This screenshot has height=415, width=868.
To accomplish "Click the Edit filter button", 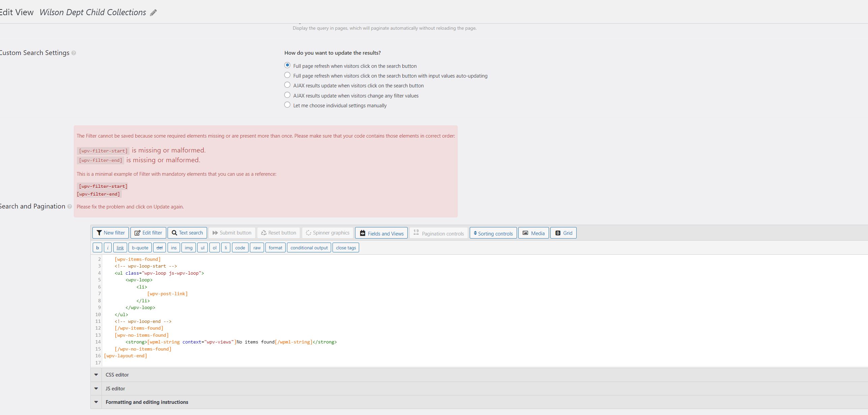I will [x=148, y=233].
